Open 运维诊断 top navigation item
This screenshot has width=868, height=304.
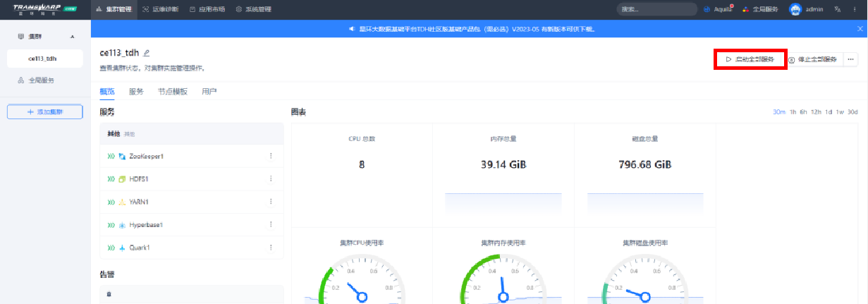coord(160,10)
